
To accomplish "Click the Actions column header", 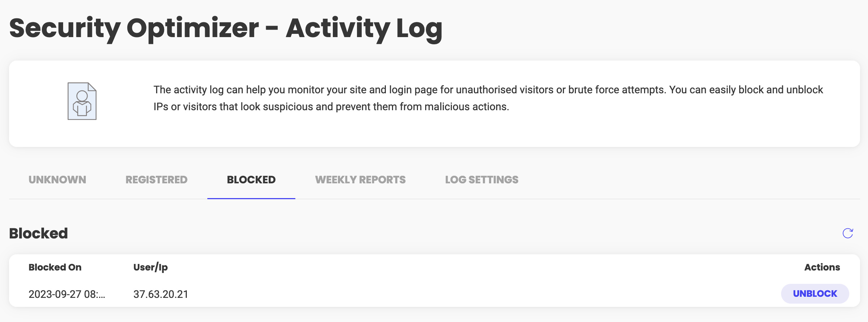I will click(x=822, y=267).
